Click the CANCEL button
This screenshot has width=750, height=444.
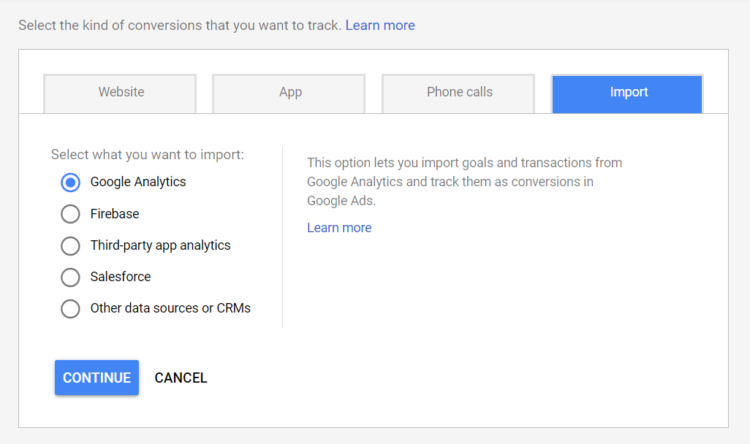coord(181,378)
